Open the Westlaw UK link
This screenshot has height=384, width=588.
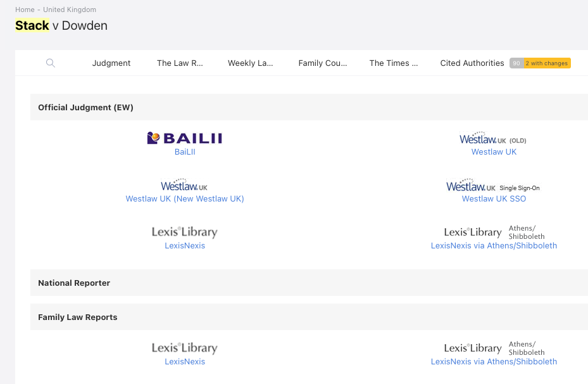494,152
